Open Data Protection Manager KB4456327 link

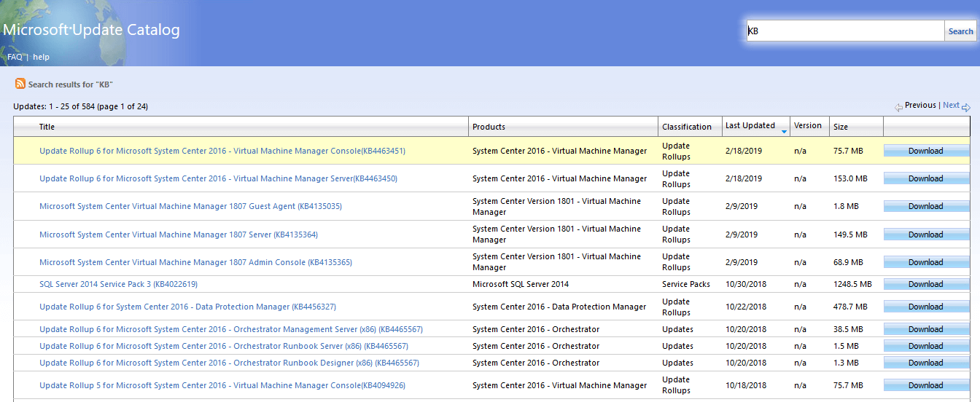187,307
